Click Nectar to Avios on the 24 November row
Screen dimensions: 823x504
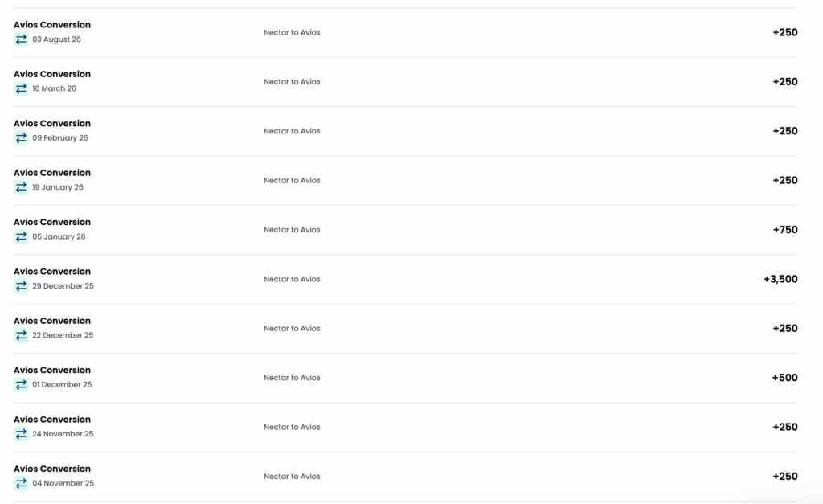pos(292,427)
